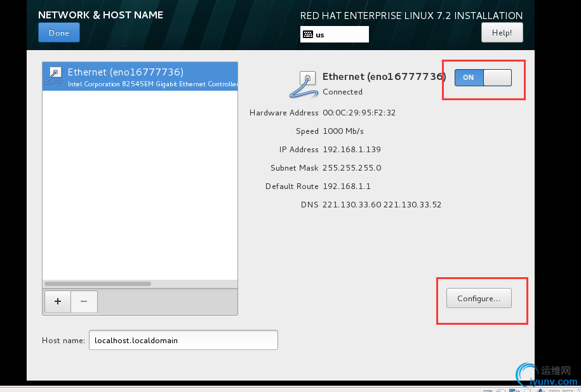The width and height of the screenshot is (581, 392).
Task: Click the DNS value 221.130.33.60 221.130.33.52
Action: point(382,205)
